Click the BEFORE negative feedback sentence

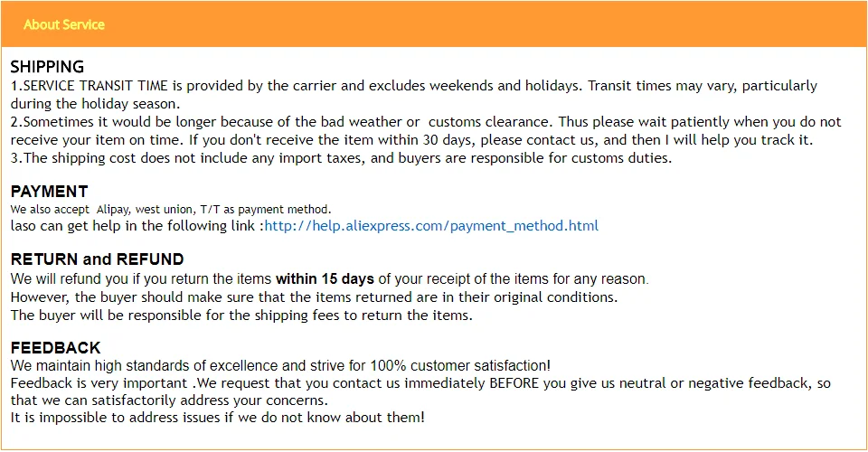point(420,383)
